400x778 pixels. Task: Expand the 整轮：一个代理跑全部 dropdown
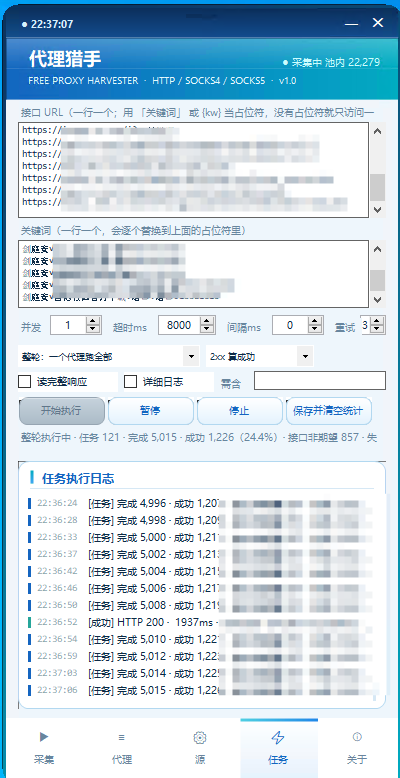(109, 356)
